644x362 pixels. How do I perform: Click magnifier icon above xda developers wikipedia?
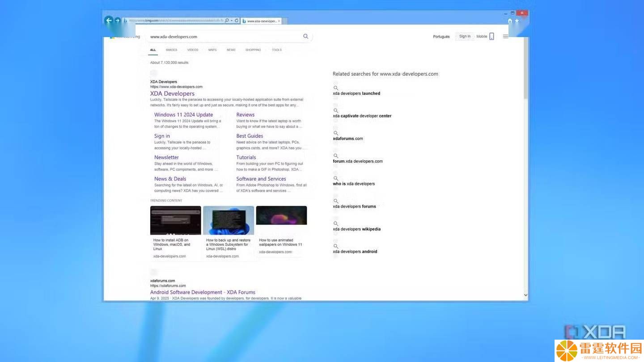point(336,223)
